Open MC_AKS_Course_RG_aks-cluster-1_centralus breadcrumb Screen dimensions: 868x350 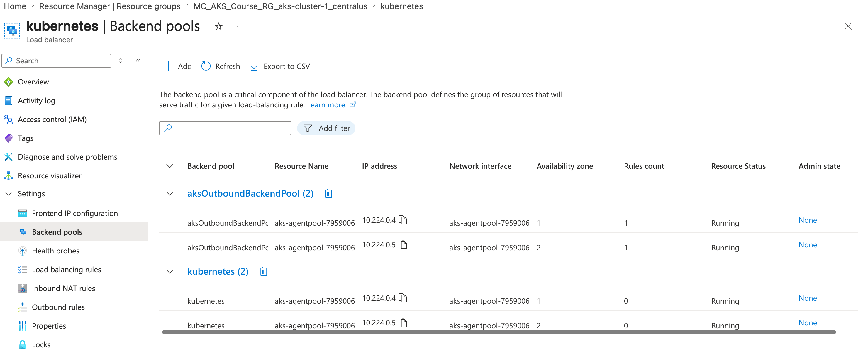click(x=280, y=6)
